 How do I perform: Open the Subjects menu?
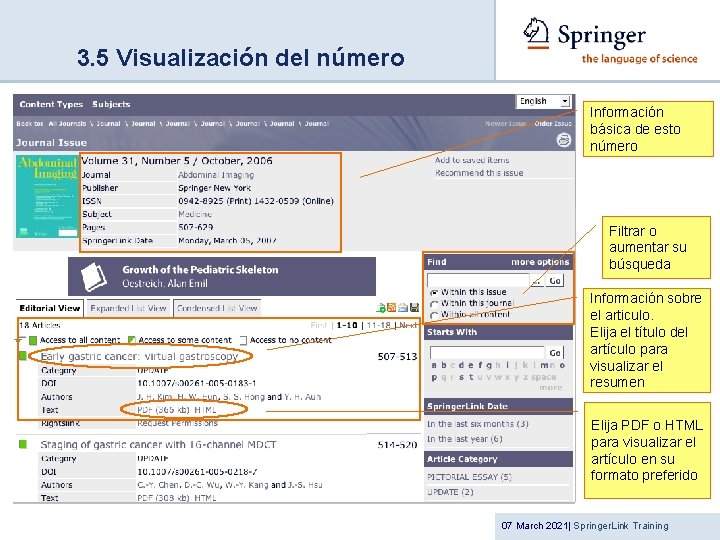tap(111, 104)
